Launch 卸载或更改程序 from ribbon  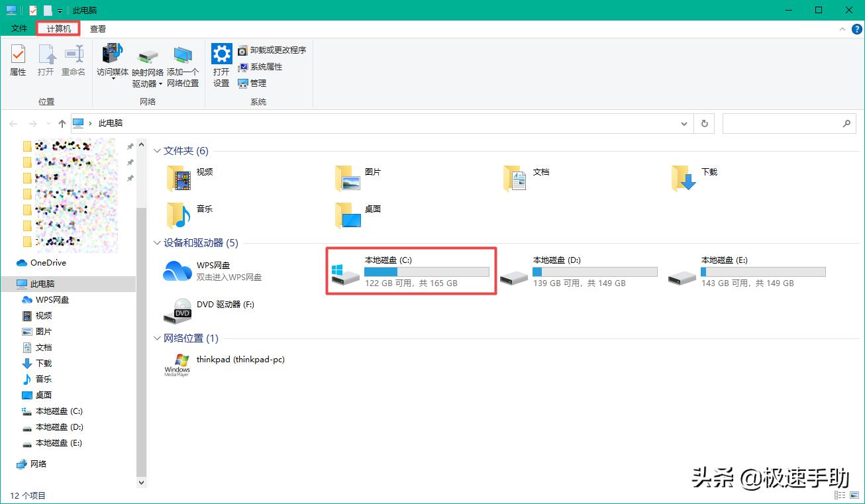272,50
